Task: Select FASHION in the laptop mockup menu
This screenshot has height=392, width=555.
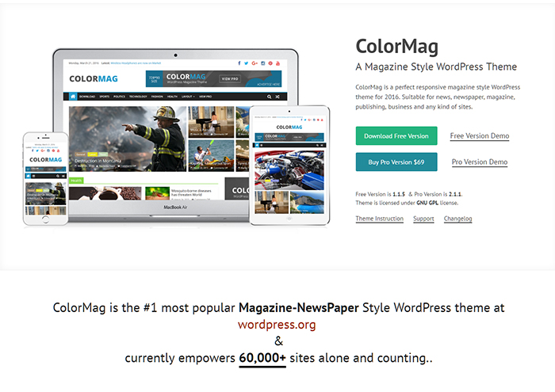Action: click(157, 97)
